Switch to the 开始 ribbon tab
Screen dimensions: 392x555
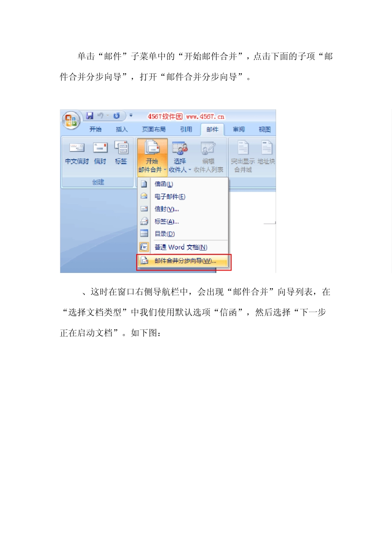[95, 129]
